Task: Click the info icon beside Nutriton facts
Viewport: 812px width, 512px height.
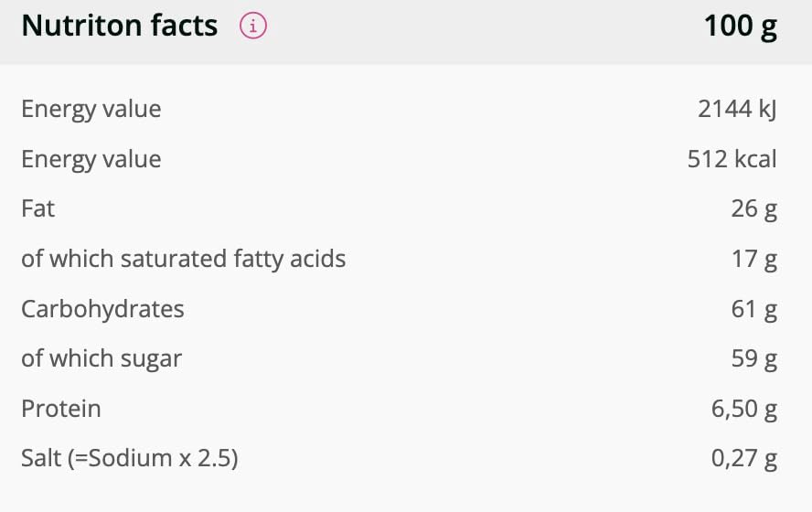Action: coord(253,27)
